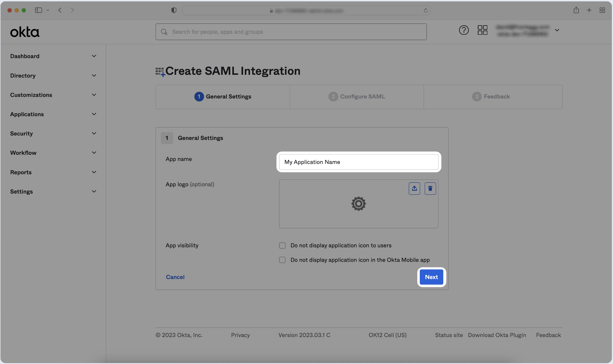This screenshot has height=364, width=613.
Task: Open the user account dropdown chevron
Action: 557,30
